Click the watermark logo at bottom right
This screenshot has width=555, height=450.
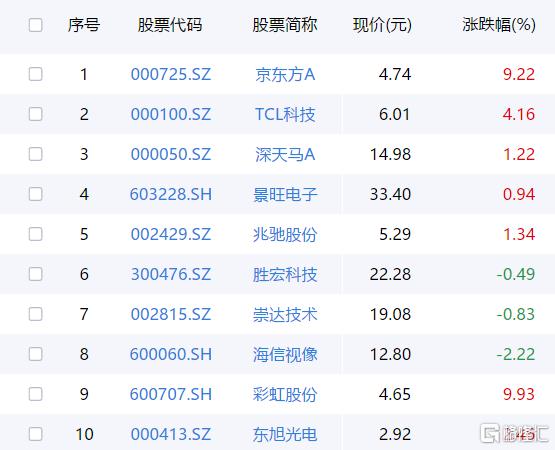pos(514,433)
